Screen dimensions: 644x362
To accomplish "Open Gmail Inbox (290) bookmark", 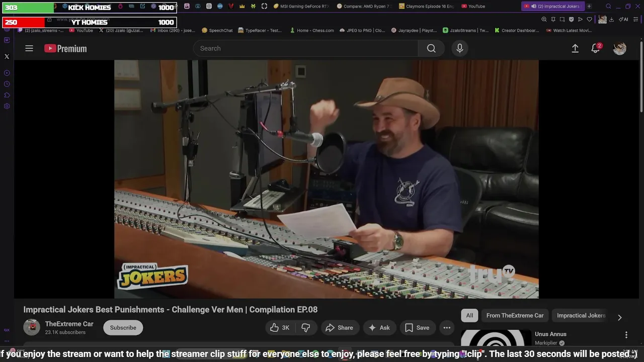I will pyautogui.click(x=173, y=30).
